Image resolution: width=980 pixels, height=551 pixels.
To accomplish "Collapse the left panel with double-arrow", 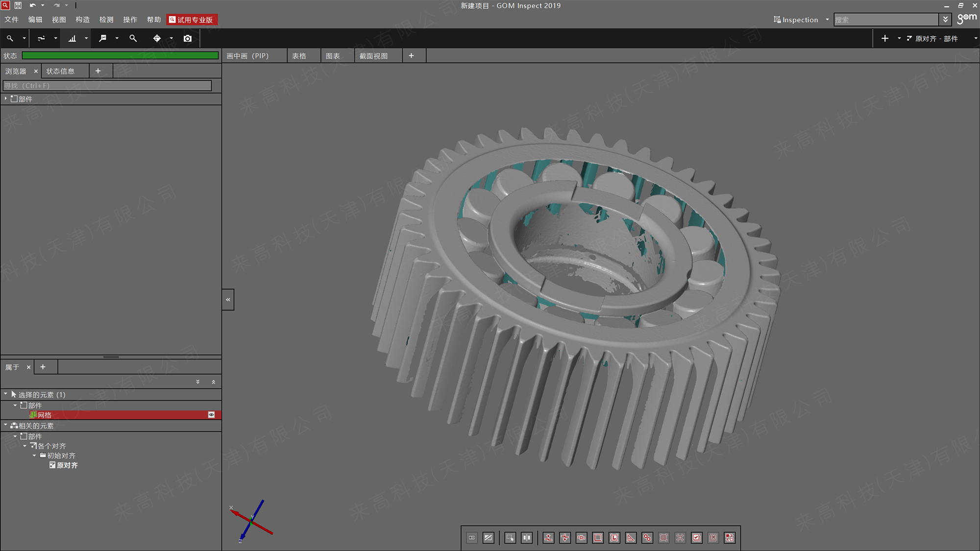I will pyautogui.click(x=228, y=299).
